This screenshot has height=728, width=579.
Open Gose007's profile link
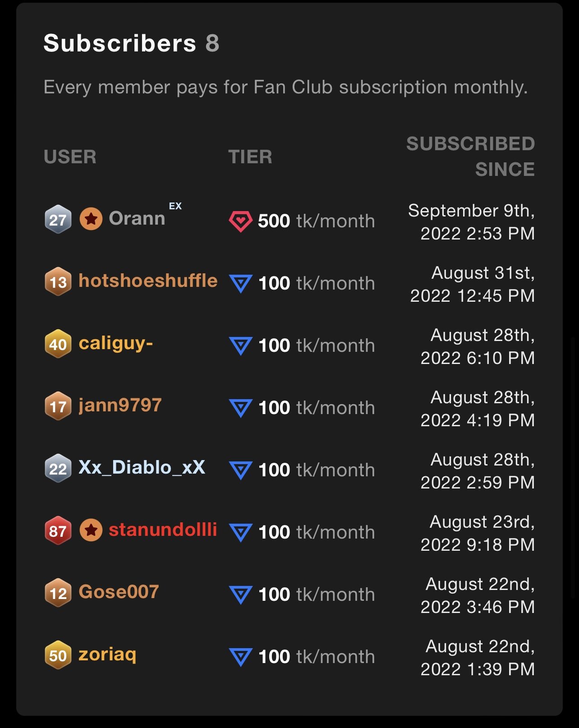click(x=119, y=592)
